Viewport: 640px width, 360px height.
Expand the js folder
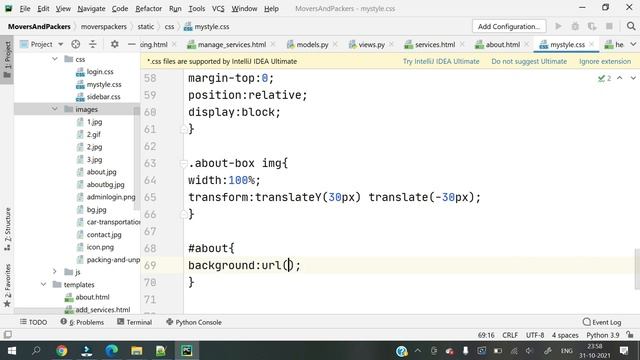55,271
